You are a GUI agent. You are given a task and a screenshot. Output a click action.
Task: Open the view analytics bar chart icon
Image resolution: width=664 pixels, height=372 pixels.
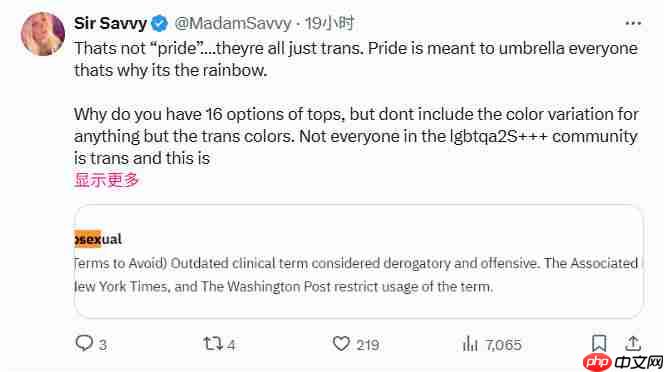(470, 344)
